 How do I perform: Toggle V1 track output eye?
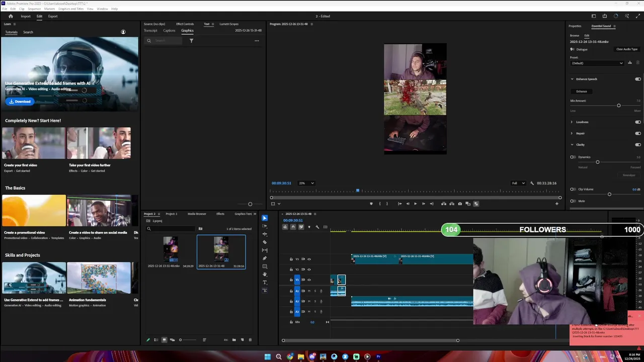[309, 280]
